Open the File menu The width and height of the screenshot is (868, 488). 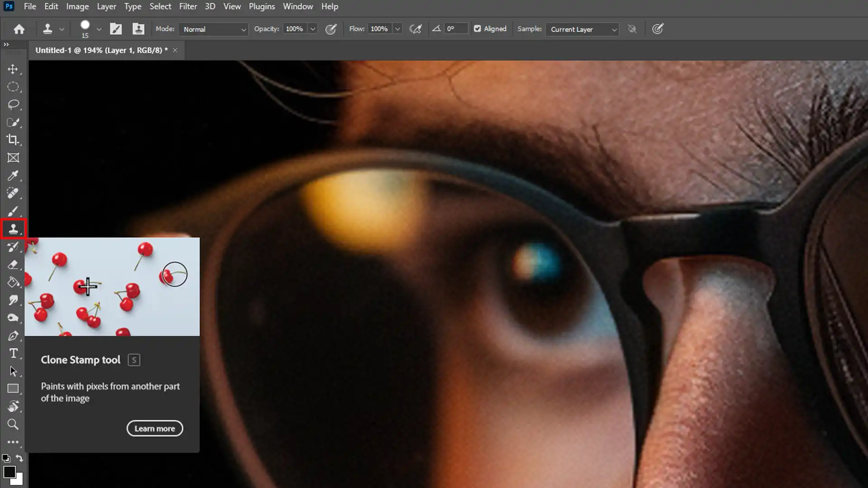click(x=30, y=6)
